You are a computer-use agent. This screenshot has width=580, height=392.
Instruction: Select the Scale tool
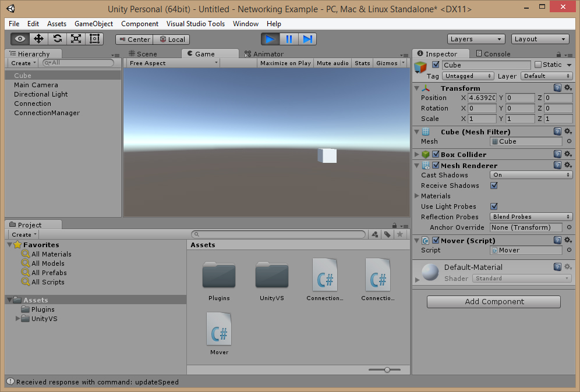(x=76, y=39)
